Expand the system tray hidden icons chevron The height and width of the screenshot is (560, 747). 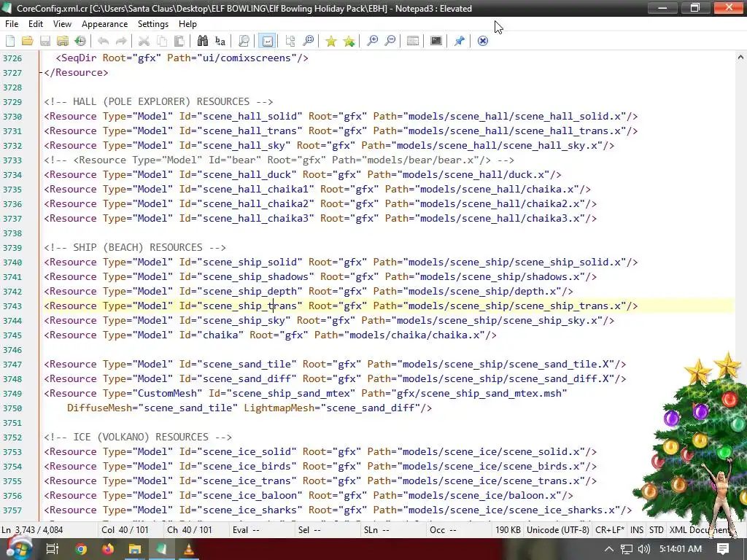tap(609, 549)
